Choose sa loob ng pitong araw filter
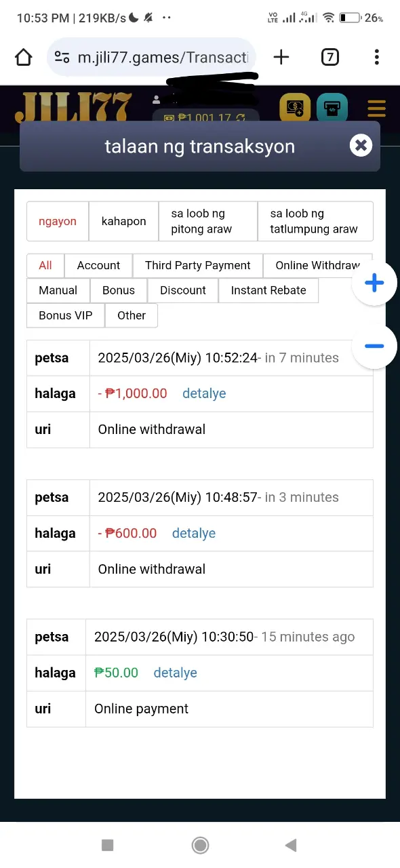The height and width of the screenshot is (868, 400). 208,221
